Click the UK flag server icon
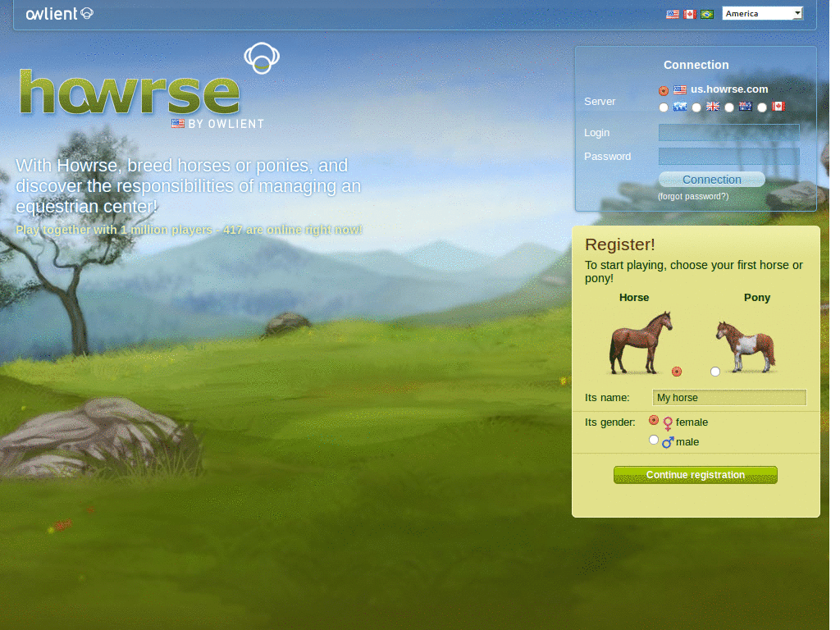The width and height of the screenshot is (840, 630). point(713,107)
